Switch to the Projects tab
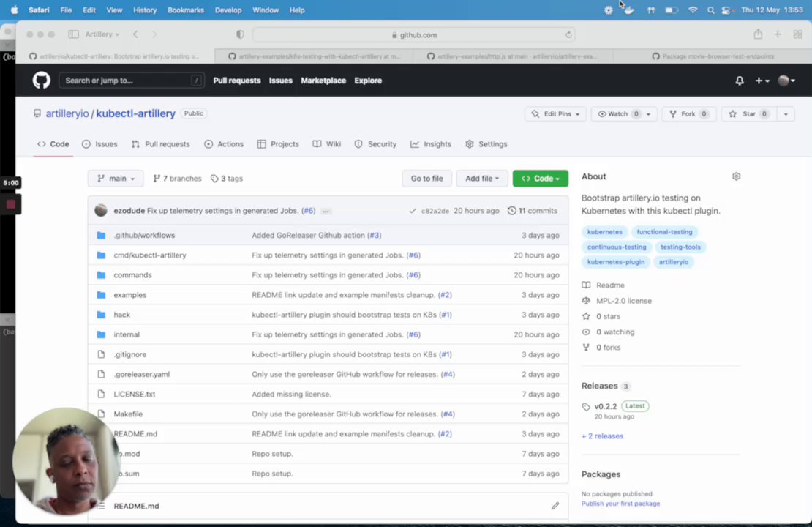Viewport: 812px width, 527px height. [278, 144]
